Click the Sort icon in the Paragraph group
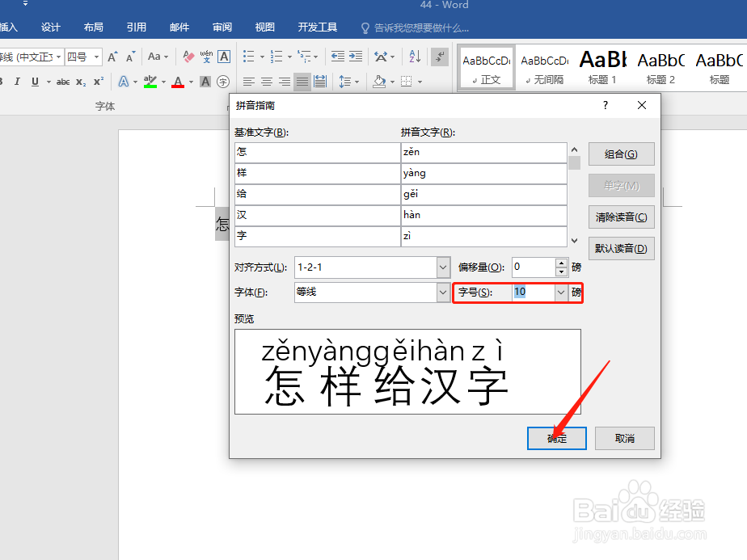Viewport: 747px width, 560px height. click(413, 57)
